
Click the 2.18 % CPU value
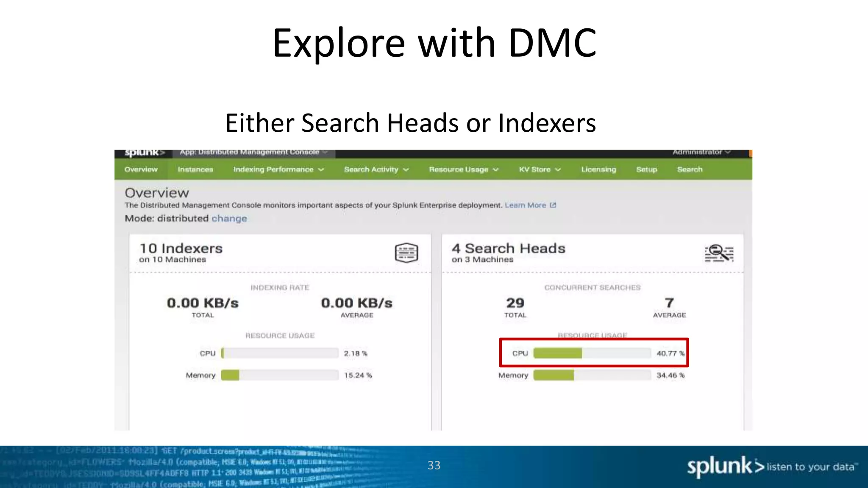tap(356, 353)
